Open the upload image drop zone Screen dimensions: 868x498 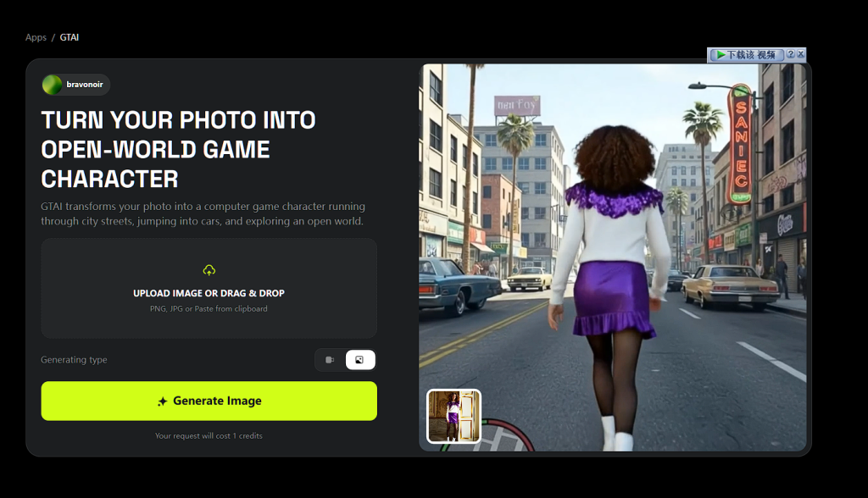(209, 288)
